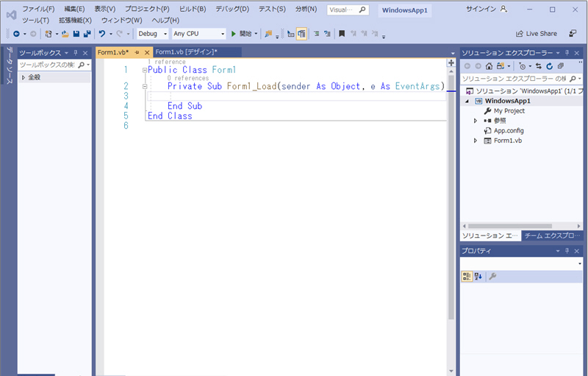Collapse the Form1_Load Sub code block
Viewport: 588px width, 376px height.
pyautogui.click(x=145, y=86)
